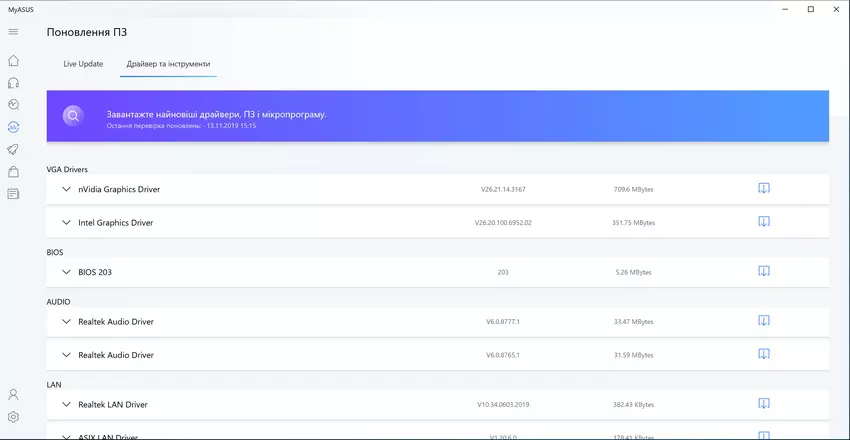Expand the Realtek LAN Driver entry

pyautogui.click(x=66, y=405)
